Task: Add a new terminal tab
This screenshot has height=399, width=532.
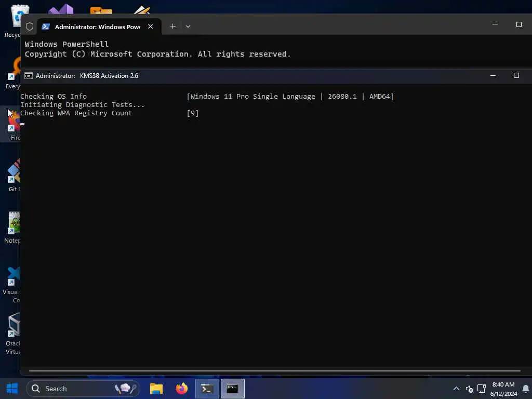Action: pos(172,26)
